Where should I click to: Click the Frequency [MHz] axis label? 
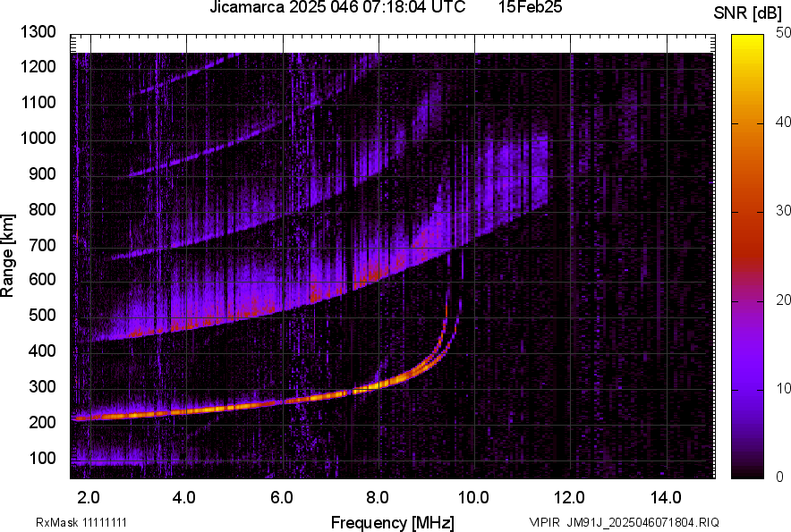pos(392,522)
